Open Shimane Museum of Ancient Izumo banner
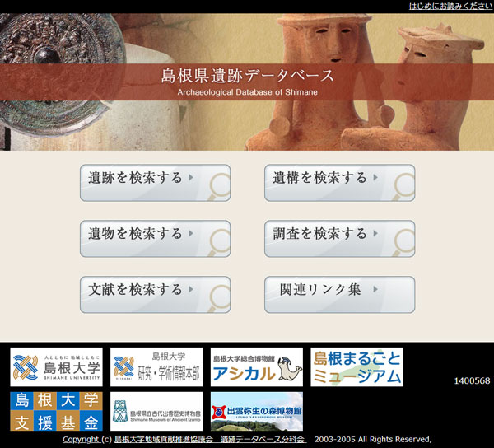494x448 pixels. (x=156, y=412)
